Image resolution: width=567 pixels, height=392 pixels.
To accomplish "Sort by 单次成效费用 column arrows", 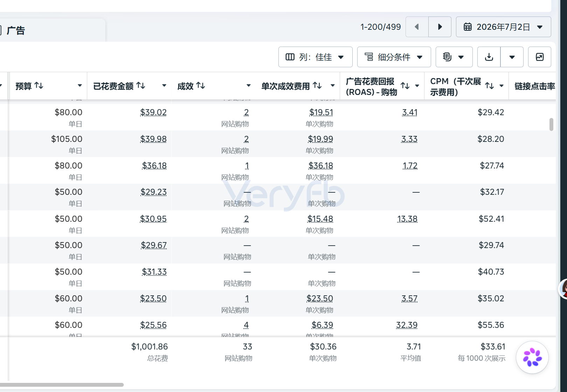I will [317, 85].
